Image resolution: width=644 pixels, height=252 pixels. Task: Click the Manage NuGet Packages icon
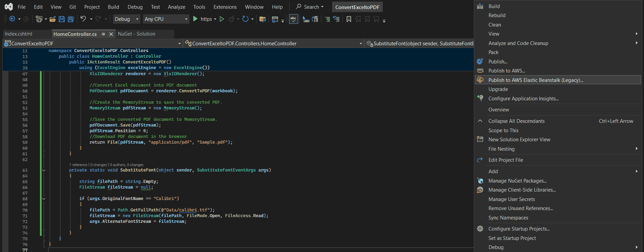tap(480, 181)
